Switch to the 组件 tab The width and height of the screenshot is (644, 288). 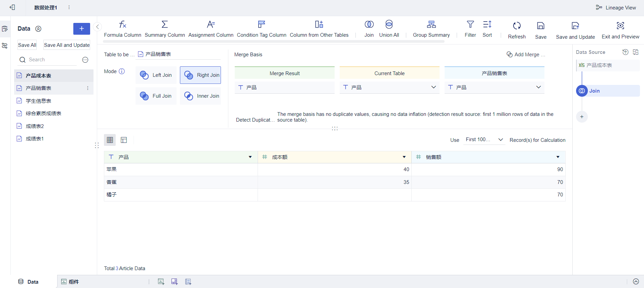70,282
